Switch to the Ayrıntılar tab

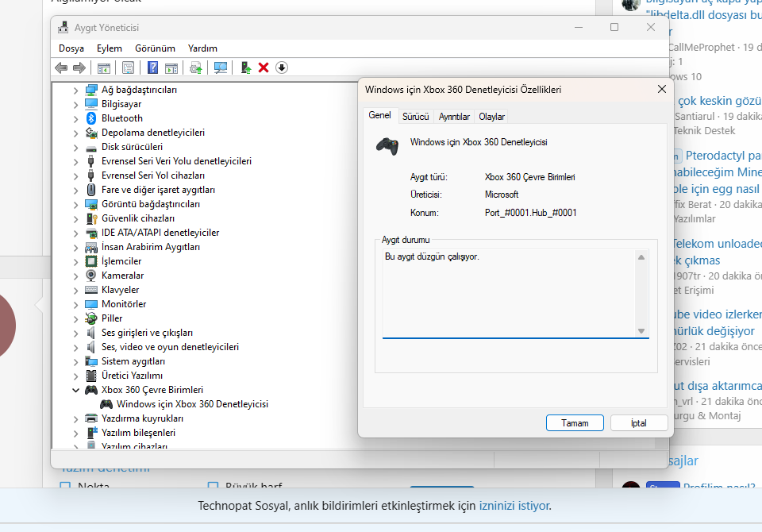(x=454, y=117)
